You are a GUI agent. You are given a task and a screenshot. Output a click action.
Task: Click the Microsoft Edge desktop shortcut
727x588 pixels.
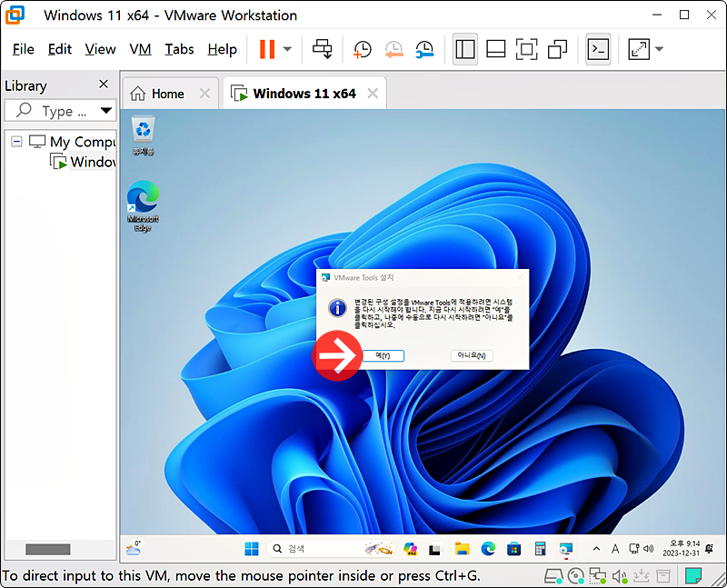point(143,206)
